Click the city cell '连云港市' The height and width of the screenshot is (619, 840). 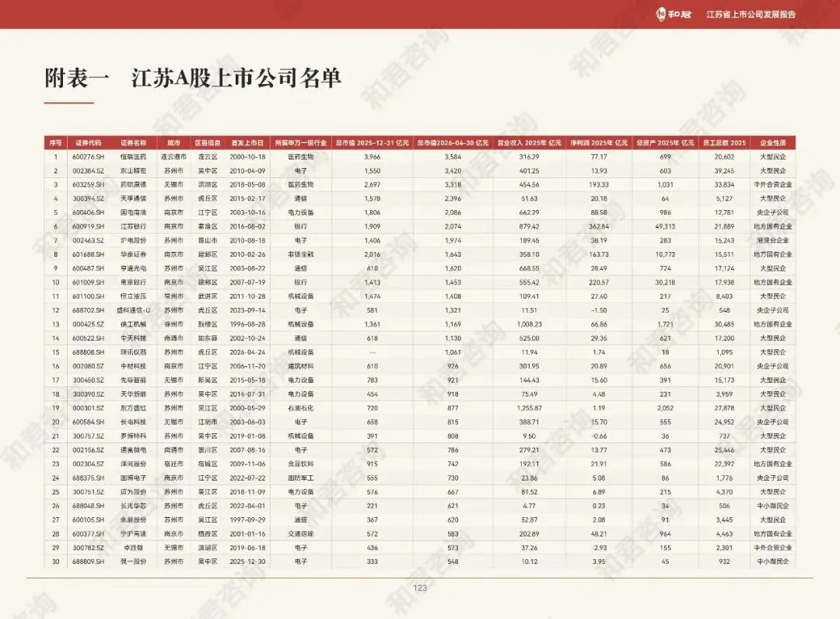173,157
